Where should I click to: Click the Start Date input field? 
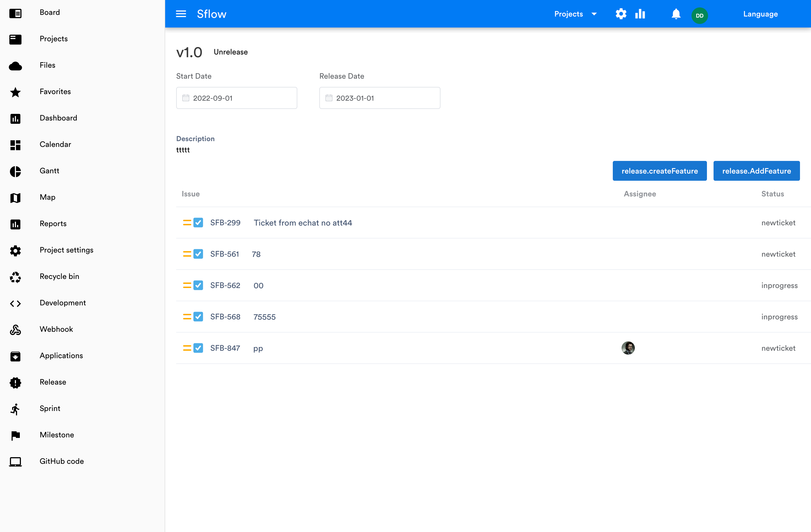[x=236, y=97]
